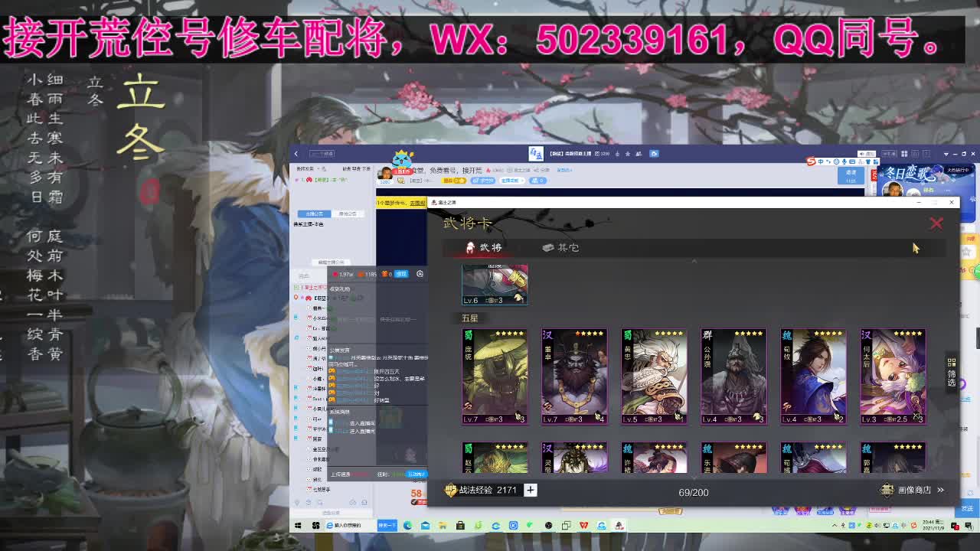The height and width of the screenshot is (551, 980).
Task: Click the plus icon next to 战法经验 2171
Action: (x=531, y=490)
